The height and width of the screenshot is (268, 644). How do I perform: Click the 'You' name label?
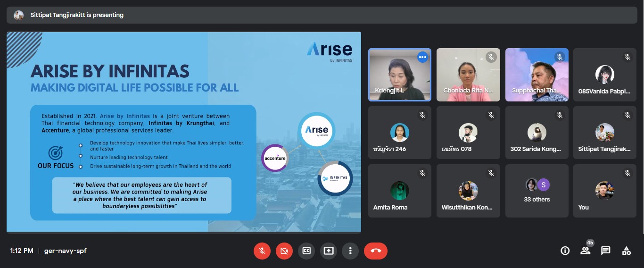point(584,207)
